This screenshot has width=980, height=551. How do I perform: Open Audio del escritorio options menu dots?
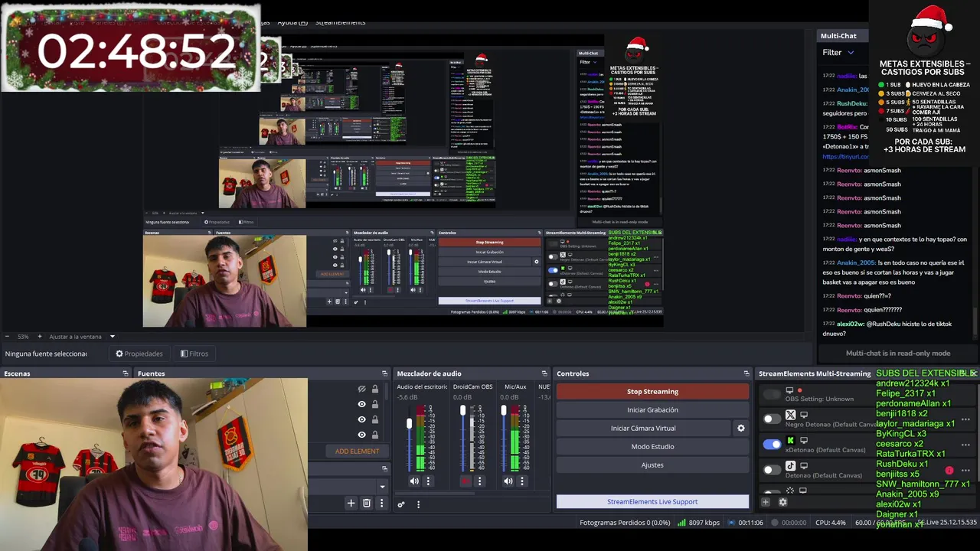pyautogui.click(x=428, y=481)
